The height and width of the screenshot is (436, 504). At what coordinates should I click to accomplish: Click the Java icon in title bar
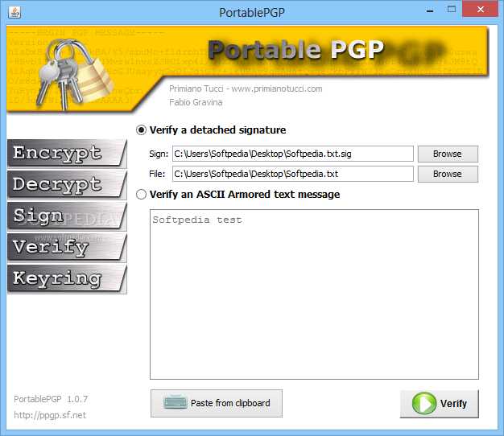(14, 13)
